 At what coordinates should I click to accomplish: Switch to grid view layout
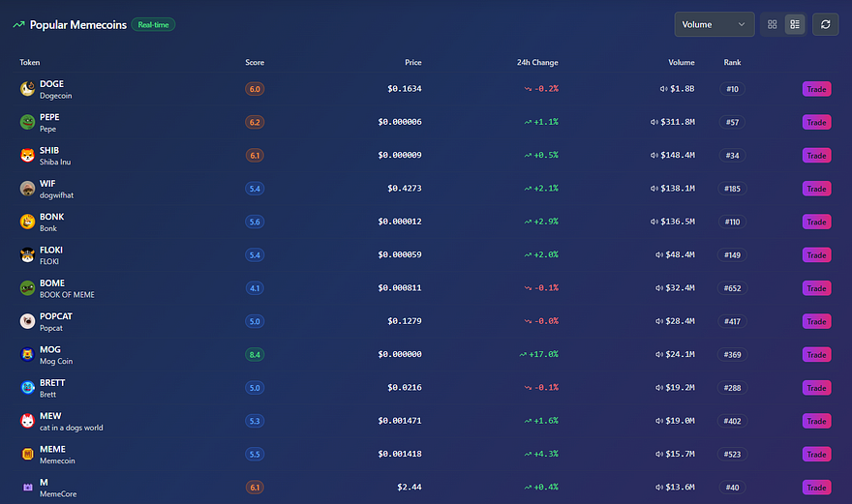coord(772,24)
